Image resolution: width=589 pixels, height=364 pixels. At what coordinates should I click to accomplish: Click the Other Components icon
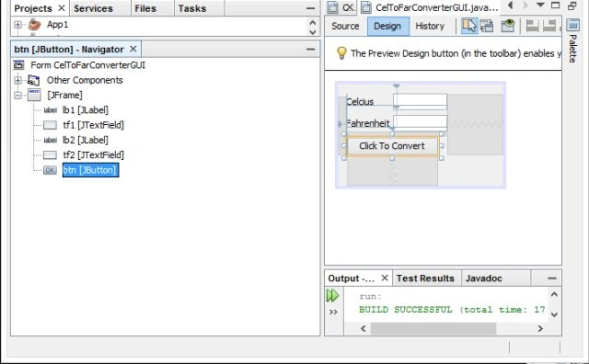click(x=33, y=80)
